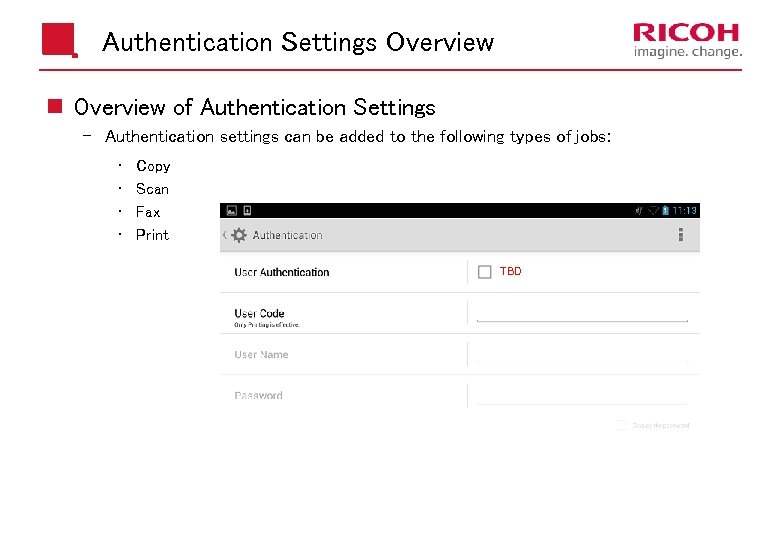The height and width of the screenshot is (540, 780).
Task: Click the Scan bullet item
Action: click(152, 189)
